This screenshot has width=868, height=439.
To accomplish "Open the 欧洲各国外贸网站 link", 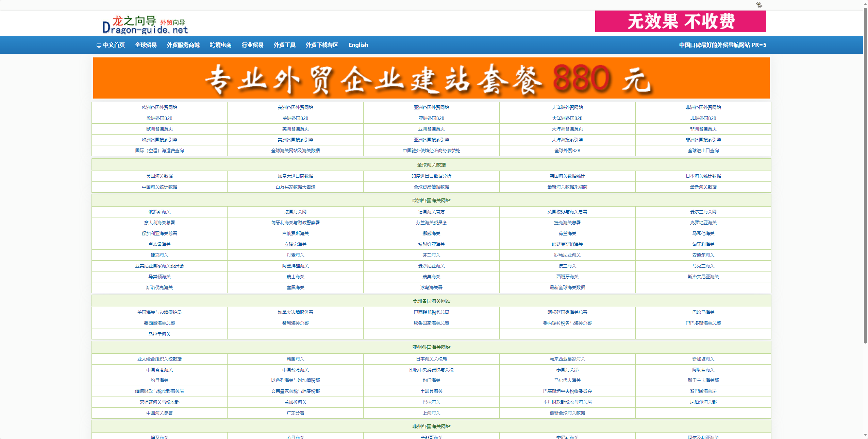I will click(x=159, y=107).
